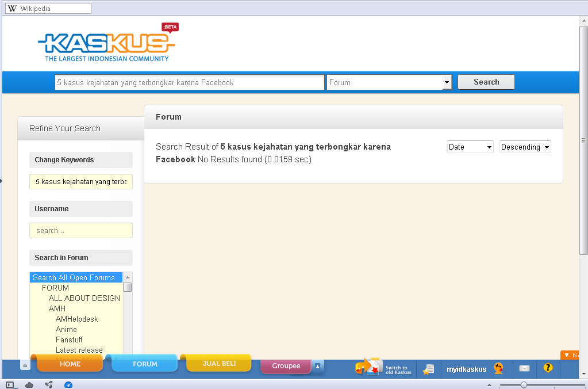Click page scrollbar down arrow

583,375
